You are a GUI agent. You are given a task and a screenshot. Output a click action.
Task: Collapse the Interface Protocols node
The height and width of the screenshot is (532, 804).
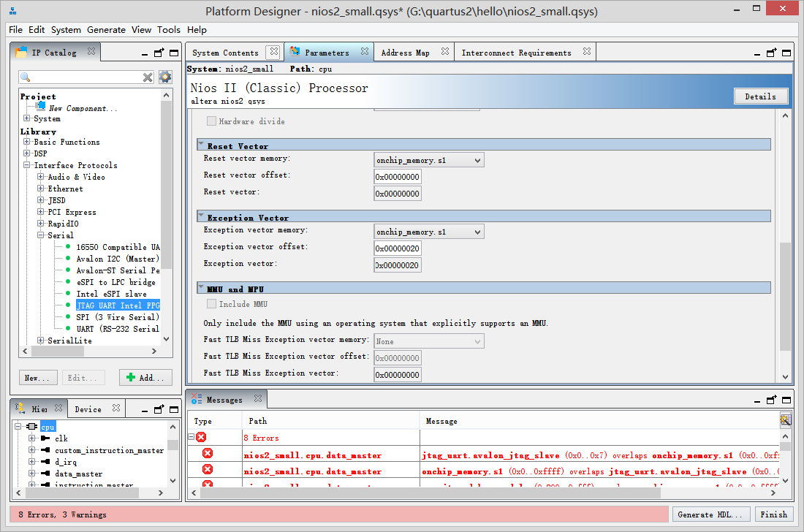26,165
